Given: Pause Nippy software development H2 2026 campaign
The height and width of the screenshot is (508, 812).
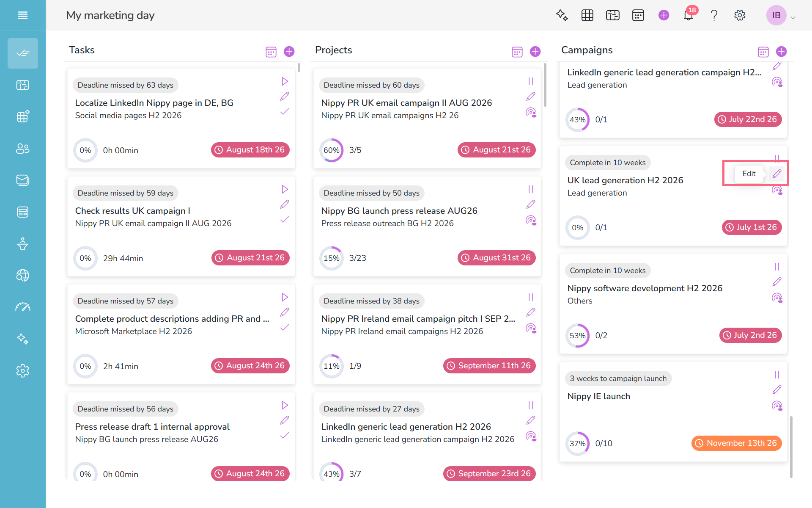Looking at the screenshot, I should [x=777, y=267].
